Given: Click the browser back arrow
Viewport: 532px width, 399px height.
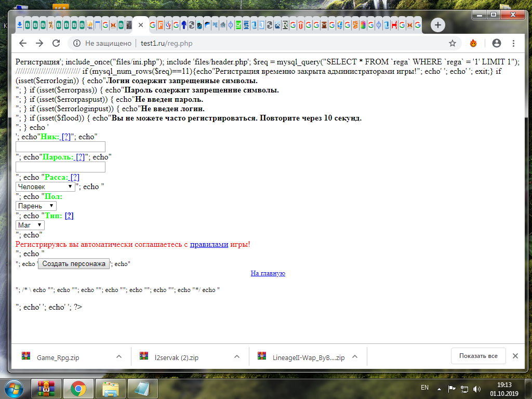Looking at the screenshot, I should point(22,43).
